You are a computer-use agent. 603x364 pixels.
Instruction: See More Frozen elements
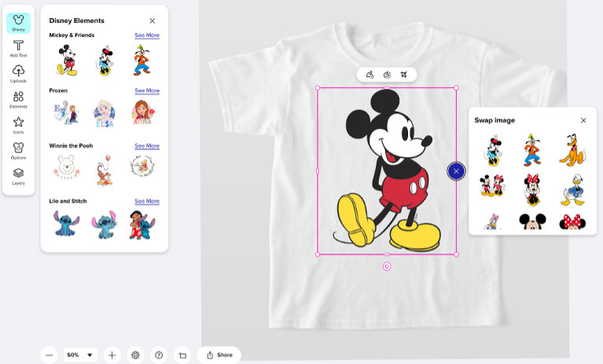coord(147,90)
